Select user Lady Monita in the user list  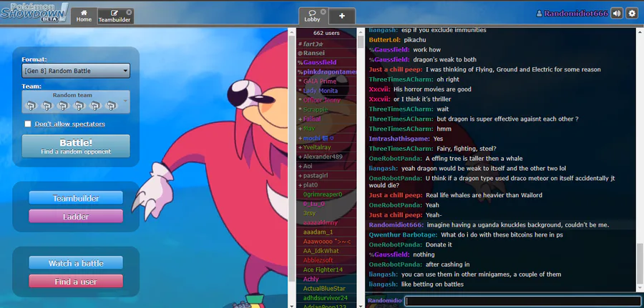pos(326,91)
